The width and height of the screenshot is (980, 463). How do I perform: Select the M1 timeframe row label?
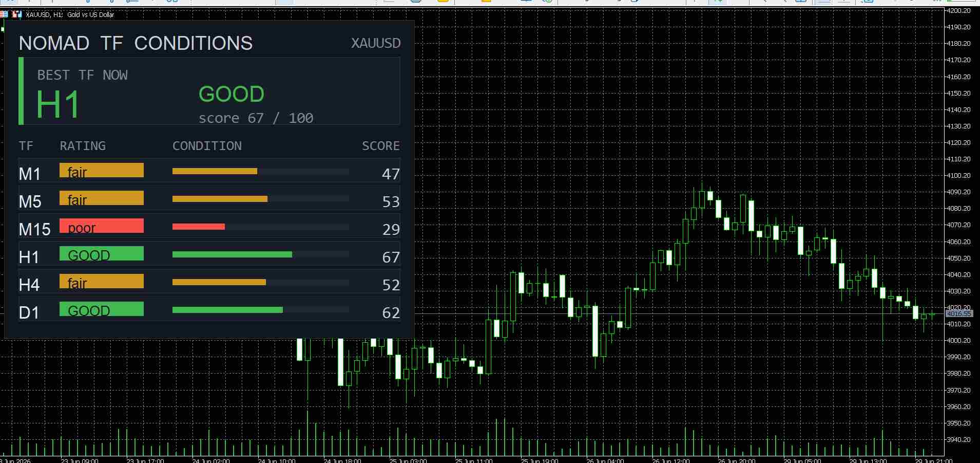30,174
